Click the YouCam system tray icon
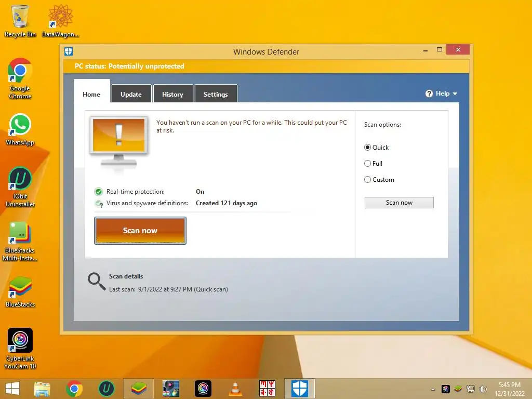The image size is (532, 399). click(445, 389)
